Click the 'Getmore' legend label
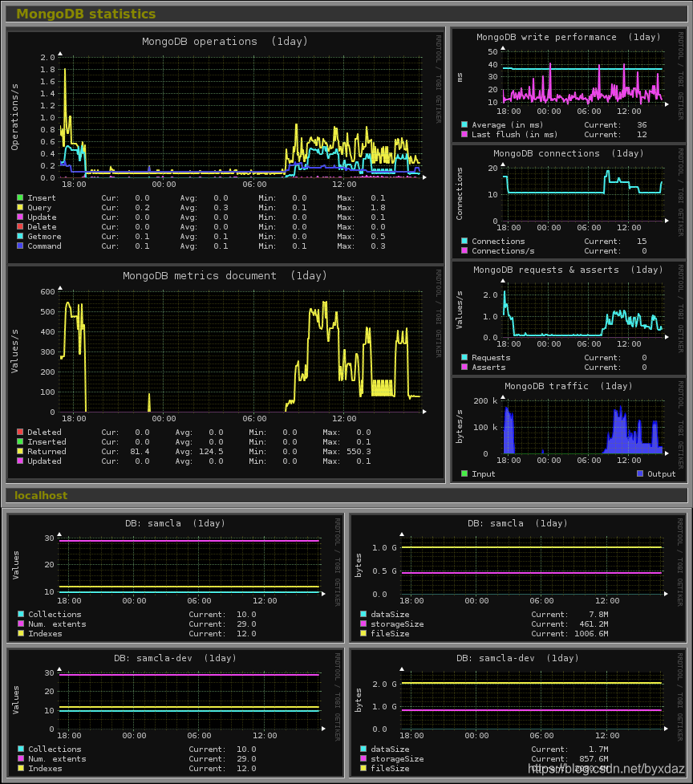Viewport: 693px width, 784px height. click(44, 237)
